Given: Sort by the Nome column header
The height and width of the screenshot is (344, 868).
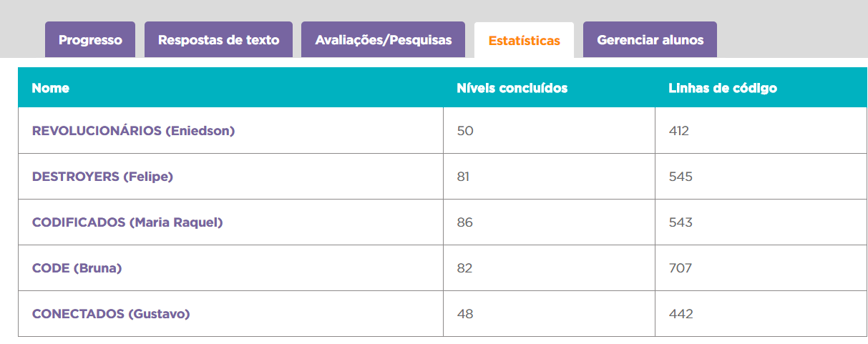Looking at the screenshot, I should [x=51, y=88].
